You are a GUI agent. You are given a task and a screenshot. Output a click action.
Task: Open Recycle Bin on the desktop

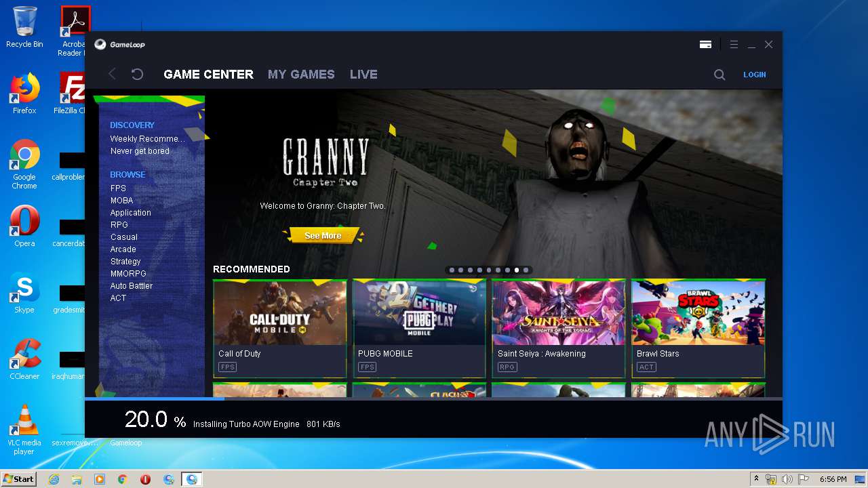24,27
